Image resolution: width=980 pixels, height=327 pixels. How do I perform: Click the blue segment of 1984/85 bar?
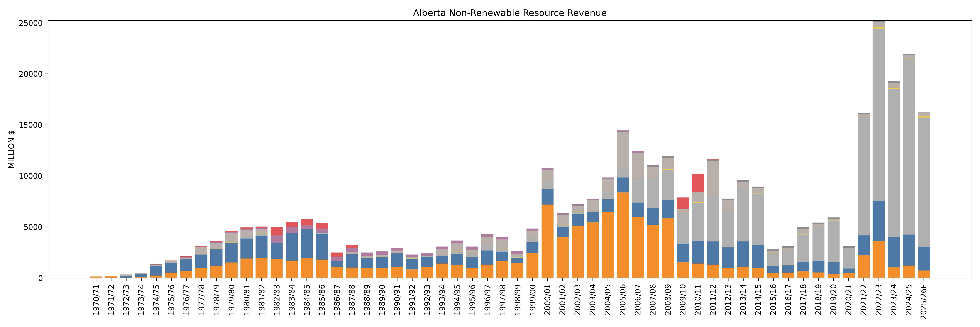pyautogui.click(x=307, y=244)
